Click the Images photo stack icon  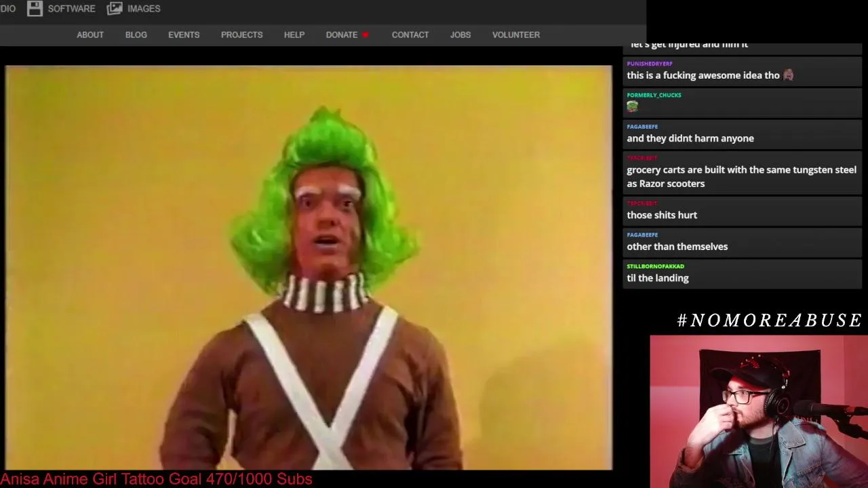pyautogui.click(x=115, y=8)
